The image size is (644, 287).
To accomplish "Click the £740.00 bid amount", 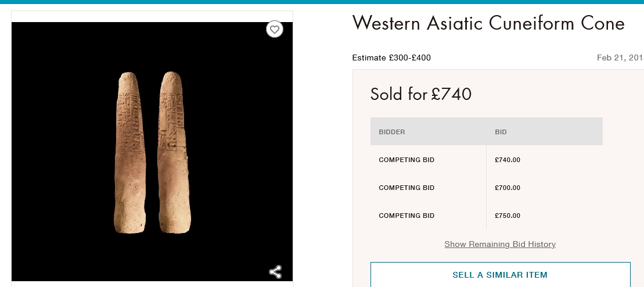I will pyautogui.click(x=508, y=160).
